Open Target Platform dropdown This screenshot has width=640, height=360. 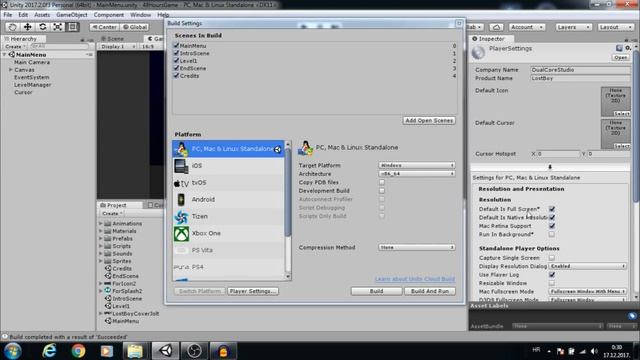pyautogui.click(x=417, y=165)
